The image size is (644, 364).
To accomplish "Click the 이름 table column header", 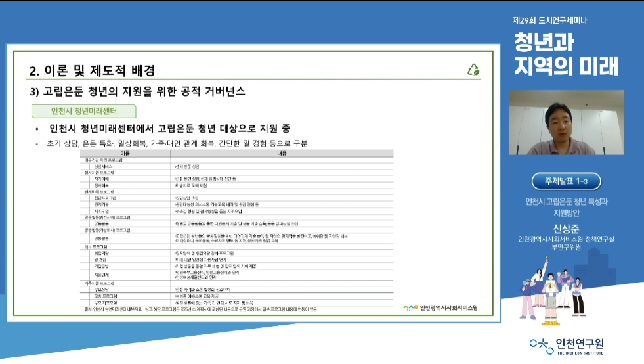I will pos(125,153).
